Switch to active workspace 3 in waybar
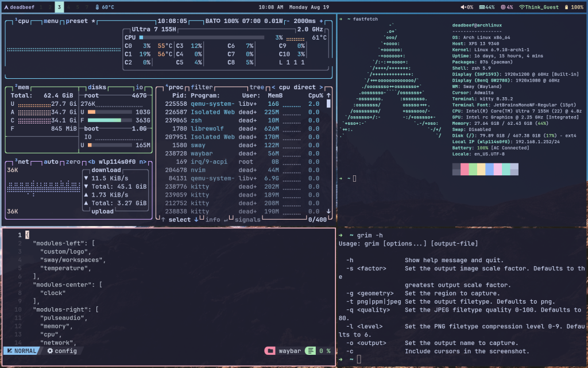 [59, 7]
